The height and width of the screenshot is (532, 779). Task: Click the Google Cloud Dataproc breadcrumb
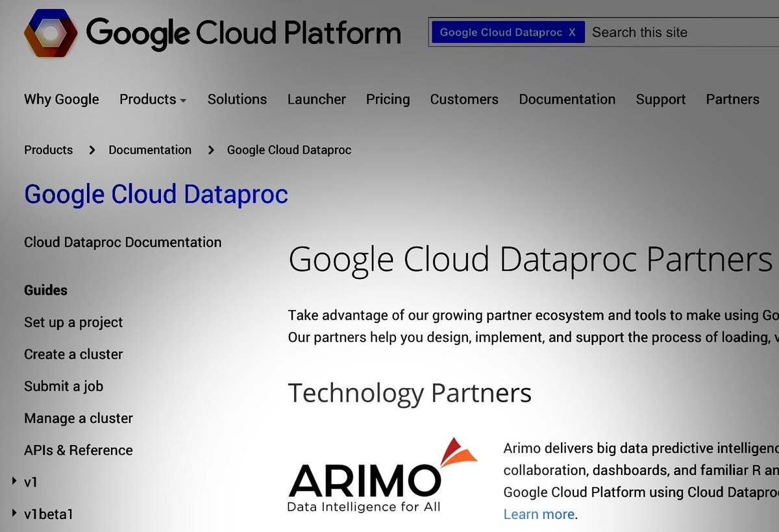click(x=289, y=150)
